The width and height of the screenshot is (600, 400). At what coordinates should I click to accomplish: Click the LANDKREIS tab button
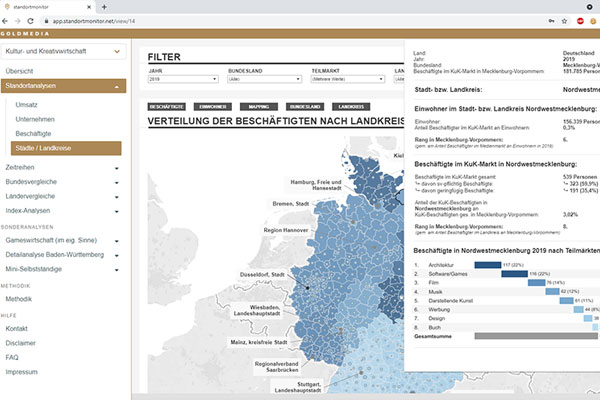351,107
